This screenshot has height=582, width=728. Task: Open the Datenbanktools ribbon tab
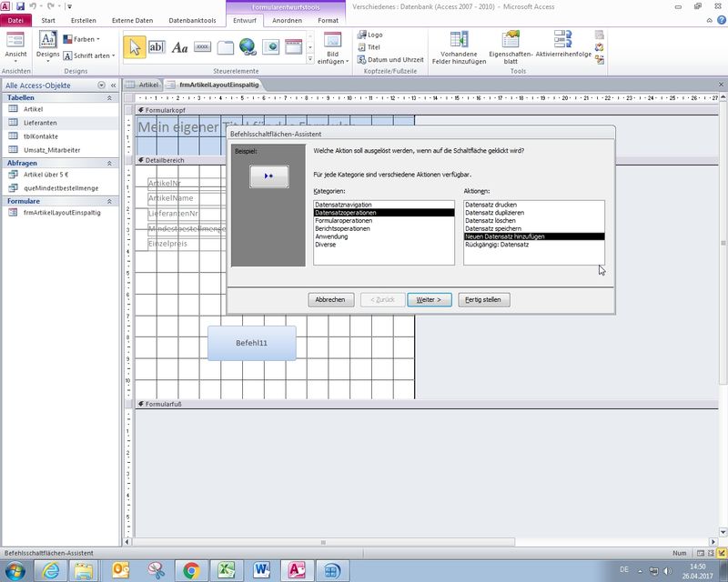192,20
